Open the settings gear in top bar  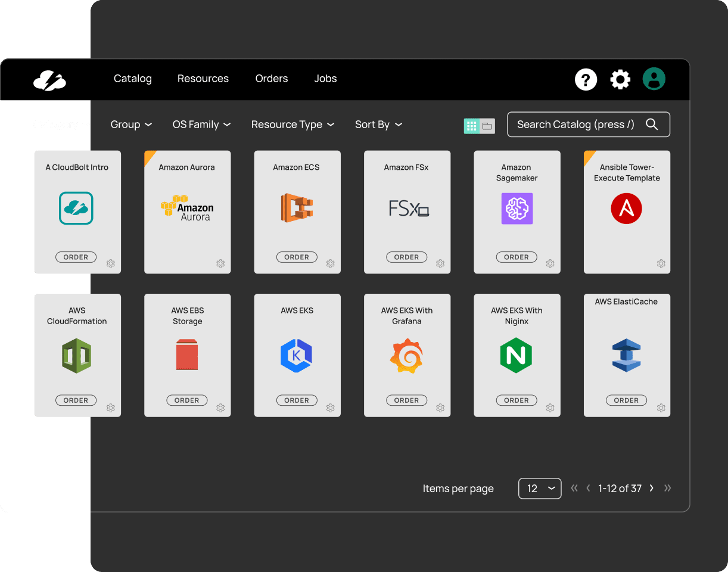pos(620,79)
